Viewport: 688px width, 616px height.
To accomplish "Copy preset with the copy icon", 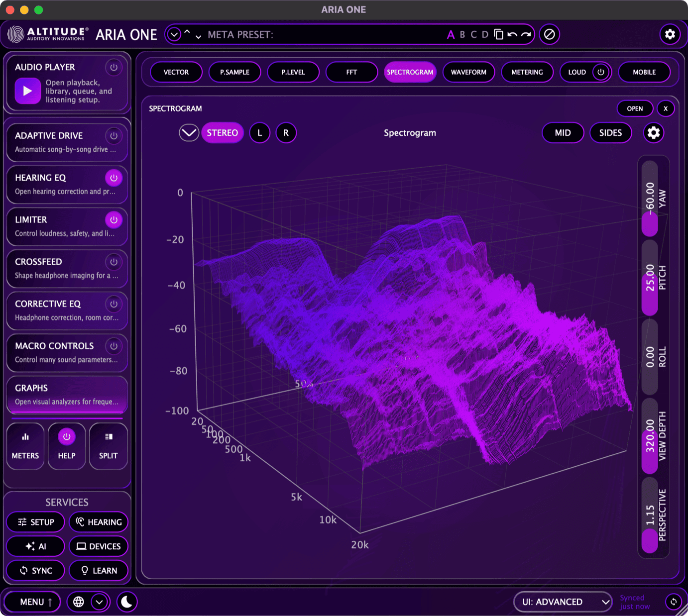I will click(498, 34).
